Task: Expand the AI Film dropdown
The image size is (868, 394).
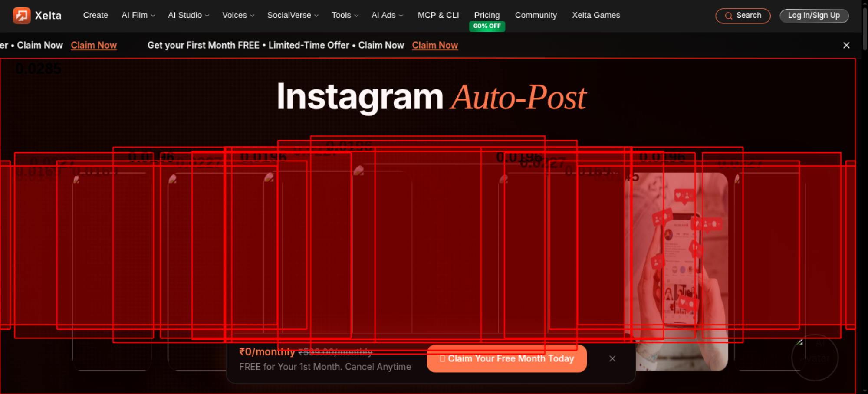Action: point(138,15)
